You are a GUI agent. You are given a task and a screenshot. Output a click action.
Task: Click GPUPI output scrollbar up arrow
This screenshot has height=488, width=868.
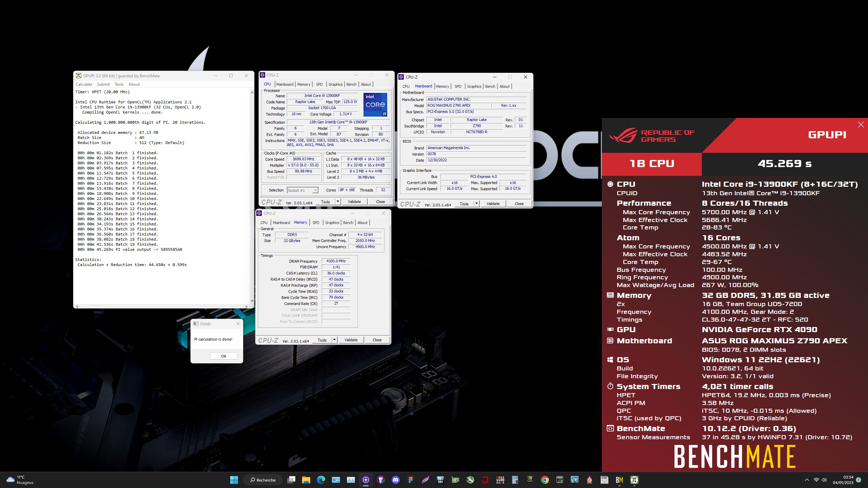click(x=252, y=92)
